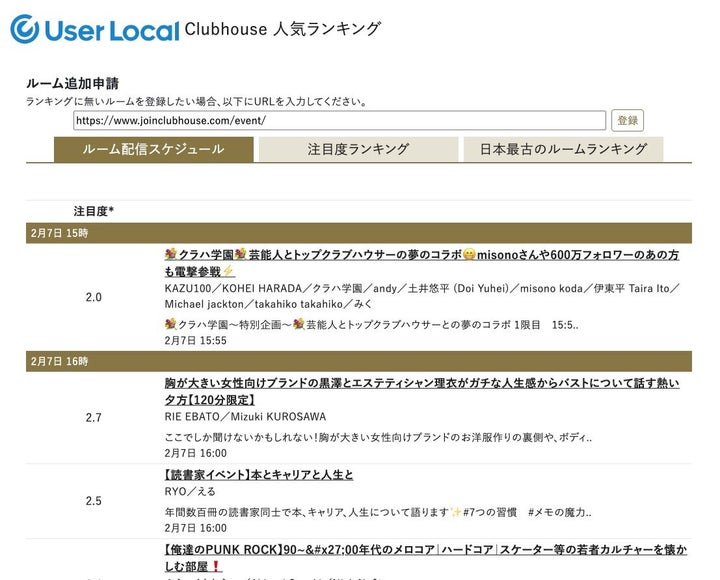Click the User Local circular logo icon
The height and width of the screenshot is (580, 720).
25,29
